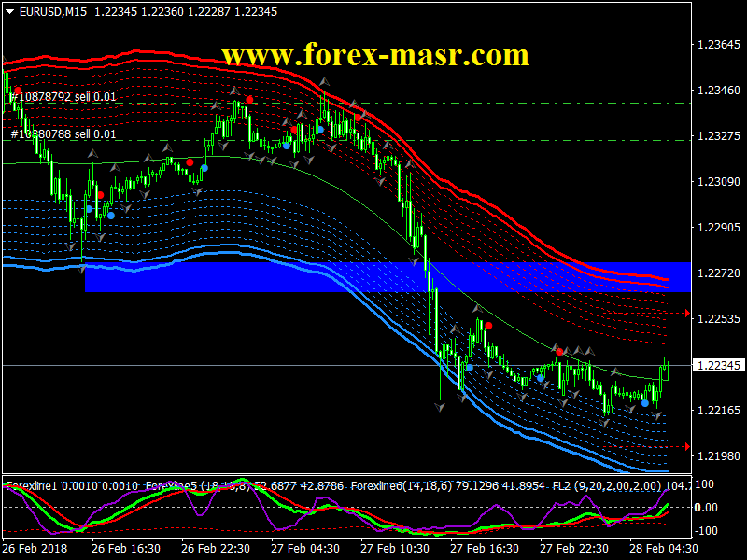Click the red dot beside the #10878792 label
The width and height of the screenshot is (747, 560).
[x=18, y=91]
